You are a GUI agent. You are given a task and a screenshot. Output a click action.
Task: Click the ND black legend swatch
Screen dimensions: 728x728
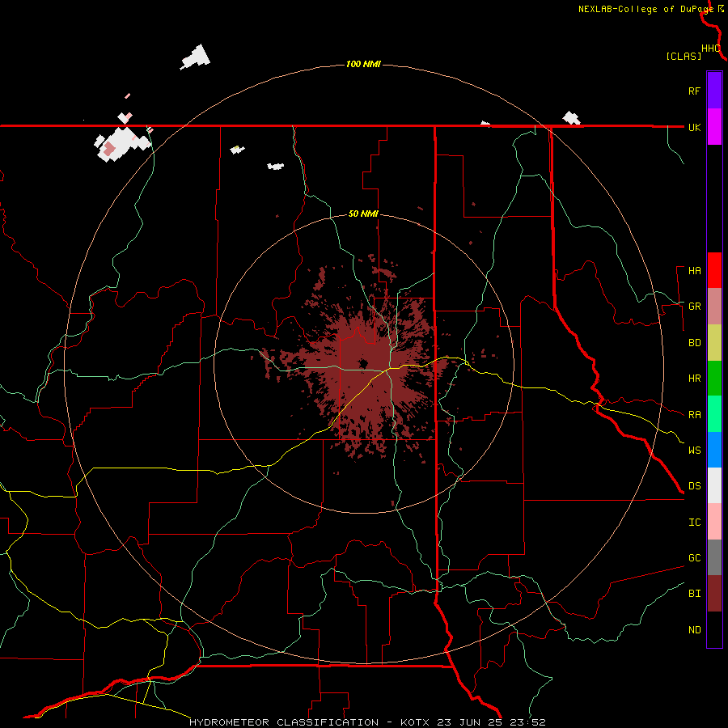714,629
